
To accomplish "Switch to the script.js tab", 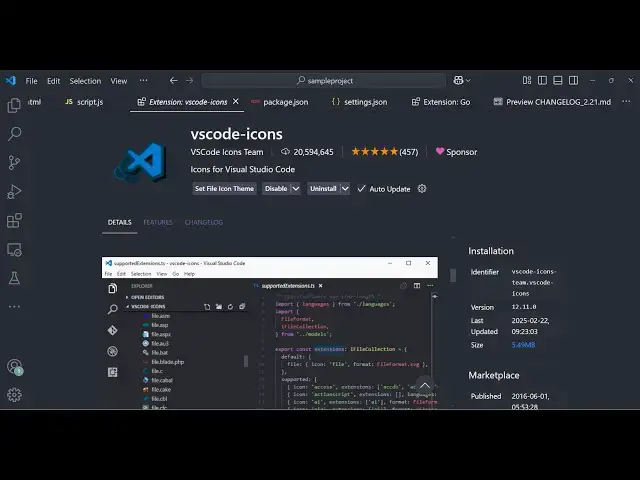I will pyautogui.click(x=85, y=102).
